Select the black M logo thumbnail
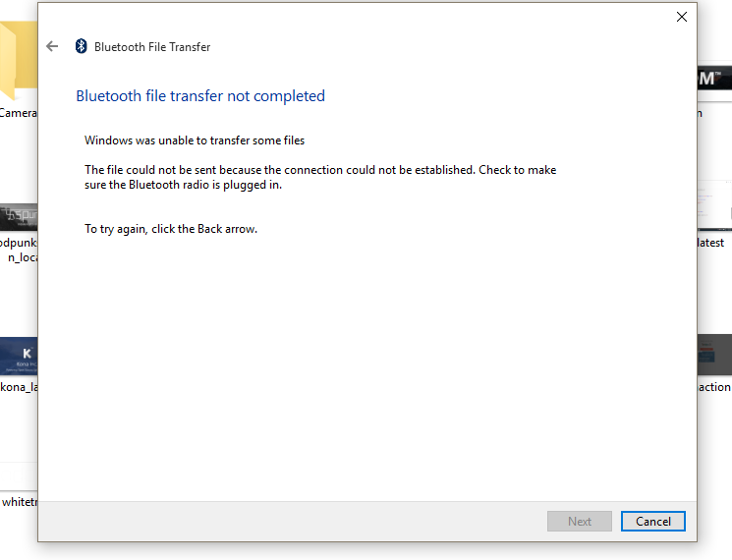The image size is (732, 560). click(714, 79)
